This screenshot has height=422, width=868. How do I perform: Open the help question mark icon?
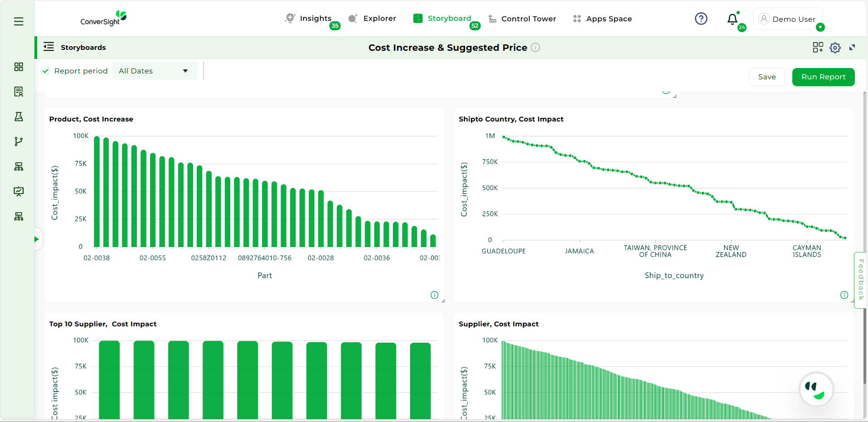click(x=701, y=19)
